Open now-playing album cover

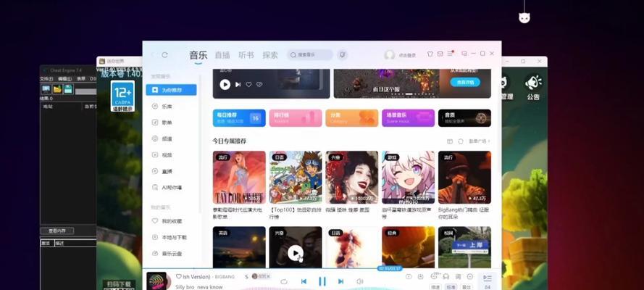(156, 281)
